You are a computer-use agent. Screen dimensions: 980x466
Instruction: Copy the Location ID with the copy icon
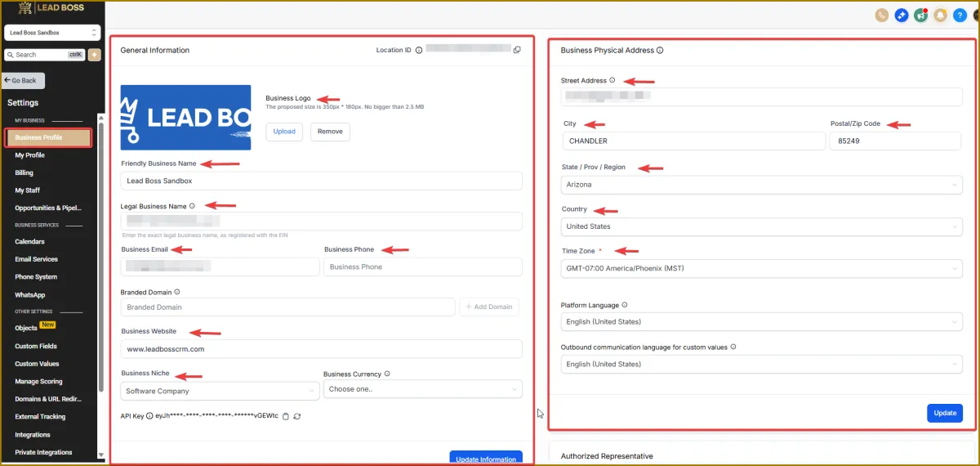[517, 50]
